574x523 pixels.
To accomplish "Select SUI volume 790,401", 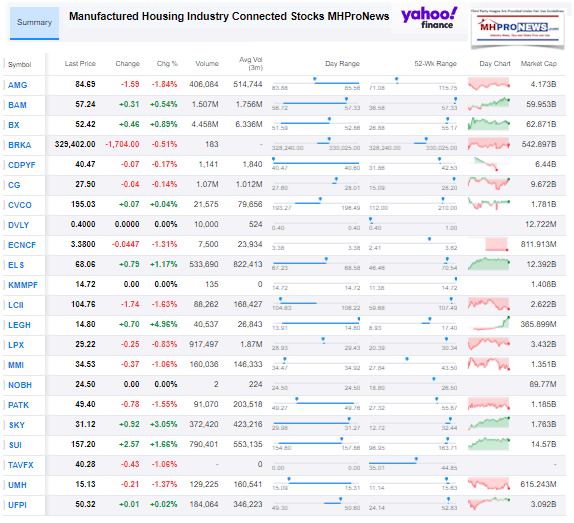I will pyautogui.click(x=204, y=444).
